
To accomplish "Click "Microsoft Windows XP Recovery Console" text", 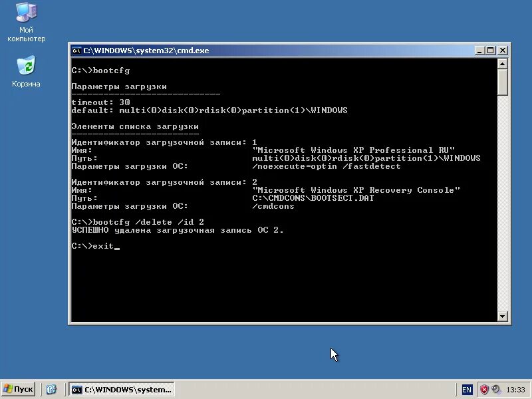I will tap(356, 190).
